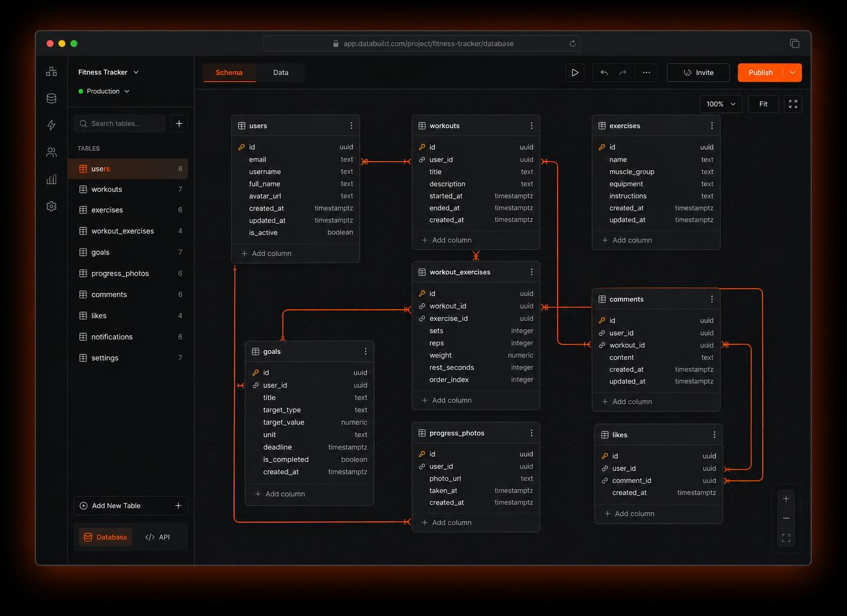
Task: Open the bar chart analytics icon
Action: pyautogui.click(x=52, y=179)
